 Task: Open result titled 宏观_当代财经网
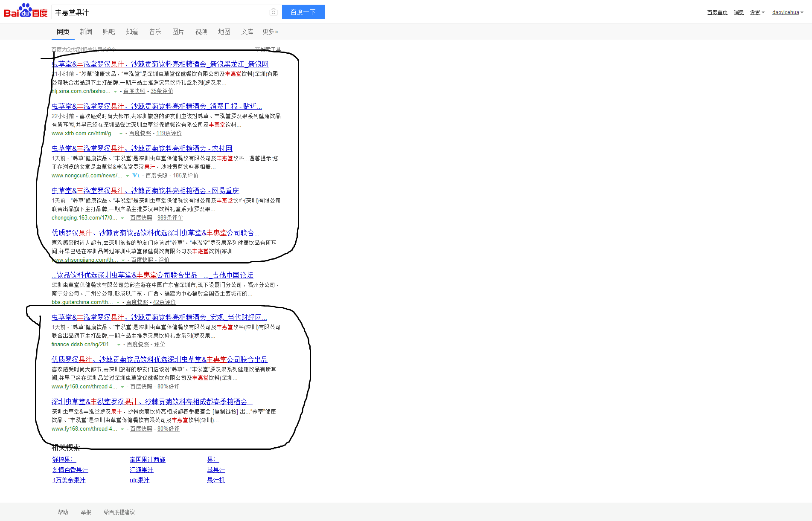point(159,317)
